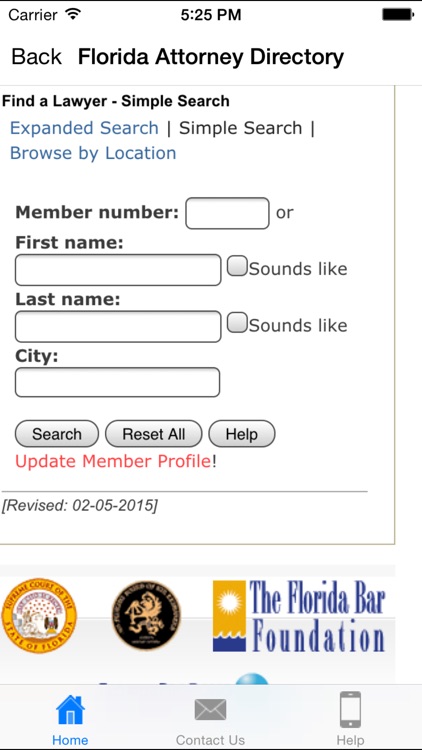Screen dimensions: 422x750
Task: Enable Sounds like for First name
Action: pyautogui.click(x=237, y=266)
